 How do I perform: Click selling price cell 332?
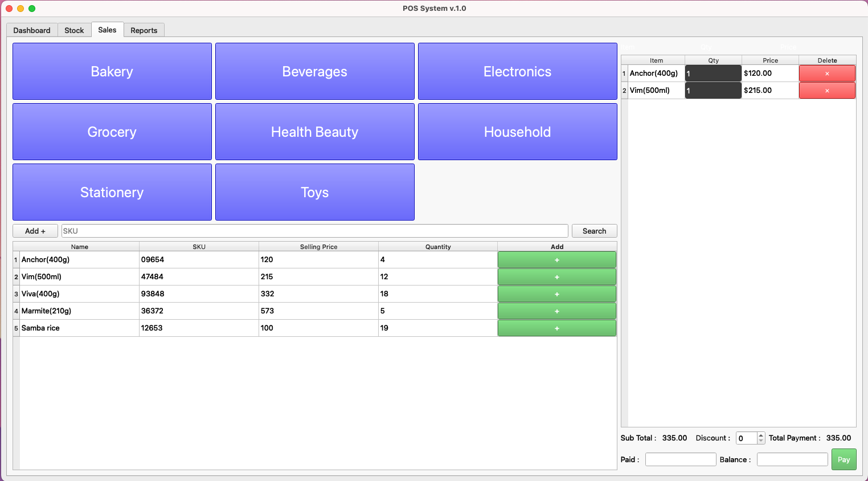(x=319, y=294)
